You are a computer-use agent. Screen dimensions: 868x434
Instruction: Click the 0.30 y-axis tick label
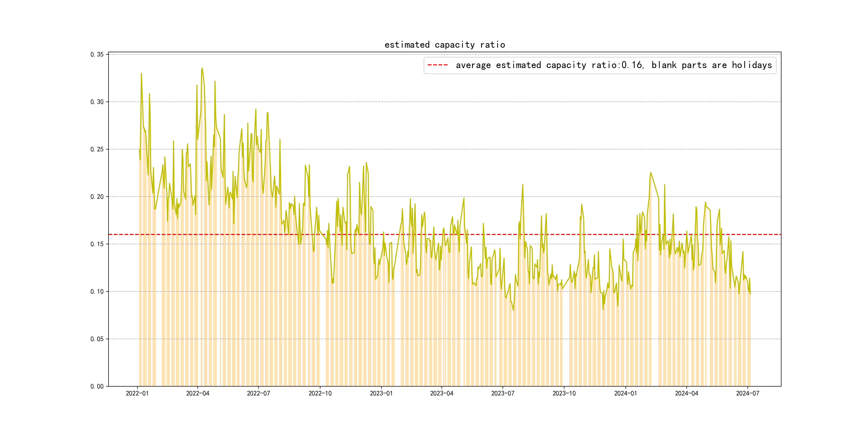(97, 102)
